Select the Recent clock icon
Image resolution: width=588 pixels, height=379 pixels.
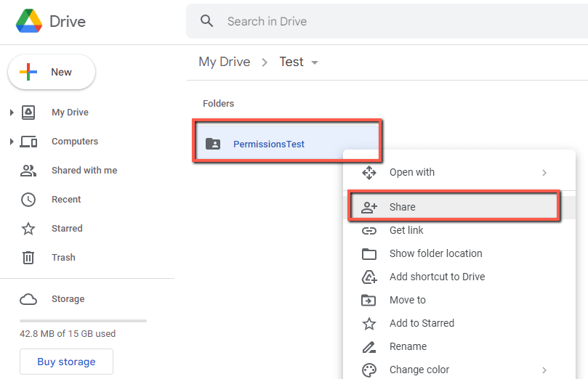point(28,200)
